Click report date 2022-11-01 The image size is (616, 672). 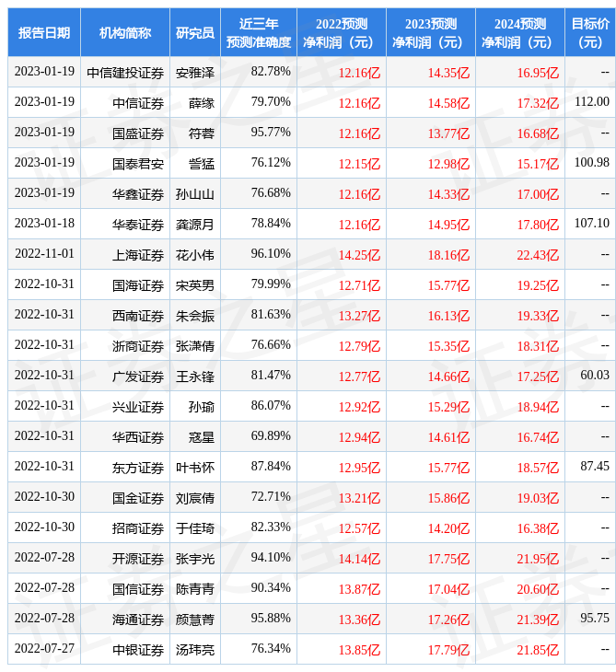44,254
